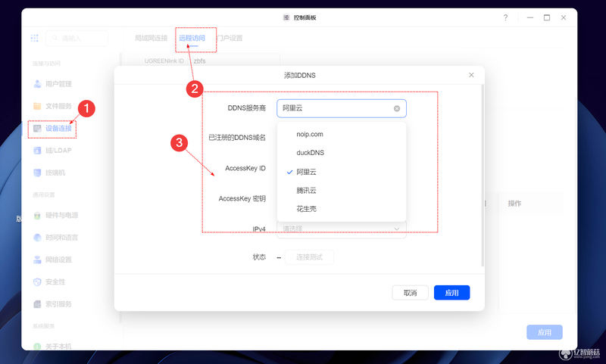Select the 设备连接 sidebar icon
The image size is (606, 364).
click(x=37, y=128)
